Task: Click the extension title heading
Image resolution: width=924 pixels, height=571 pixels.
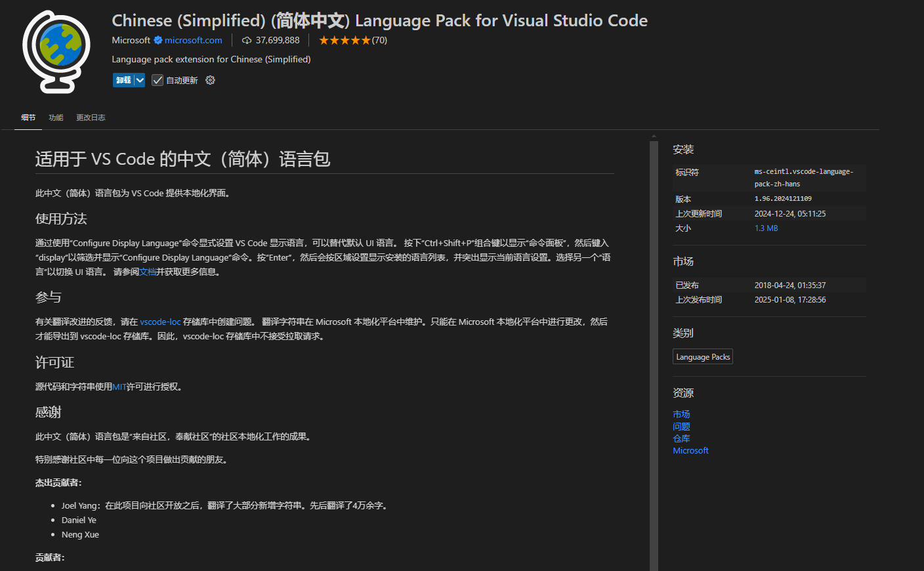Action: click(379, 20)
